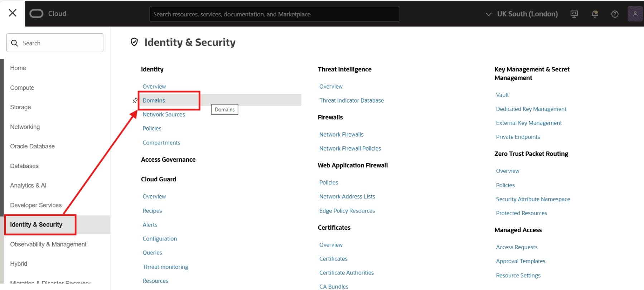The height and width of the screenshot is (290, 644).
Task: Pin the Domains menu item
Action: pos(135,100)
